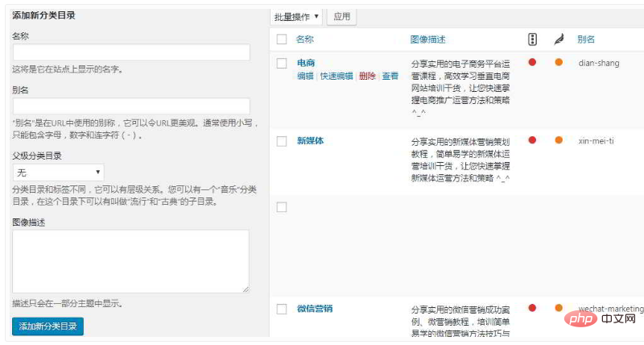Open the 微信营销 category link
Image resolution: width=644 pixels, height=345 pixels.
pyautogui.click(x=315, y=309)
